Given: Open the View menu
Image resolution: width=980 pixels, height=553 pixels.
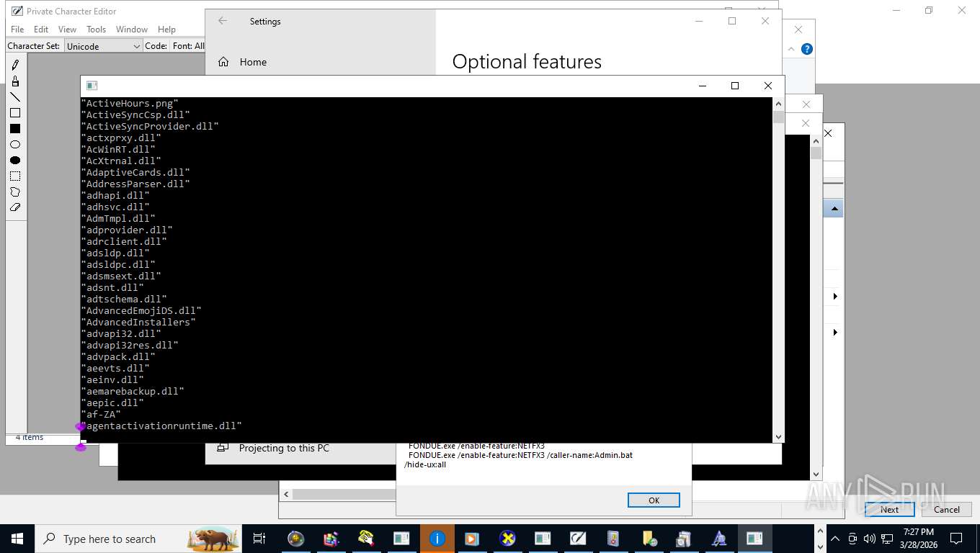Looking at the screenshot, I should pos(67,30).
